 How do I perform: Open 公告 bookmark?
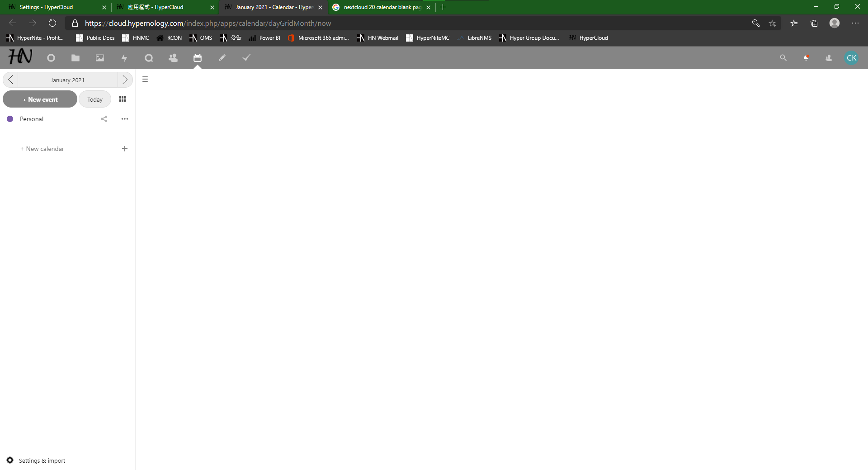click(x=230, y=38)
